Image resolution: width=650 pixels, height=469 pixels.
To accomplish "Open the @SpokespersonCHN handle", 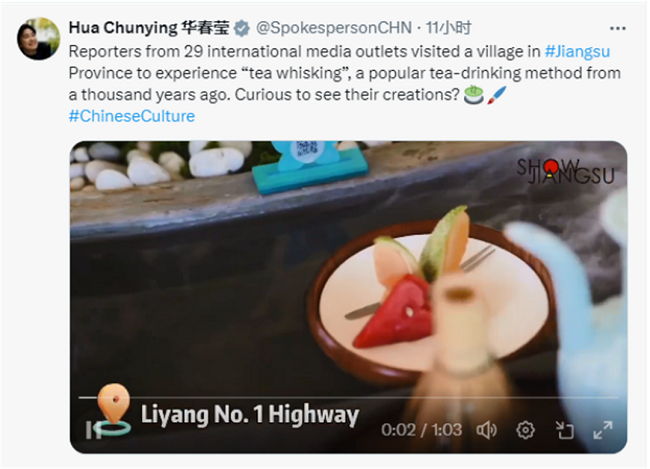I will point(334,28).
